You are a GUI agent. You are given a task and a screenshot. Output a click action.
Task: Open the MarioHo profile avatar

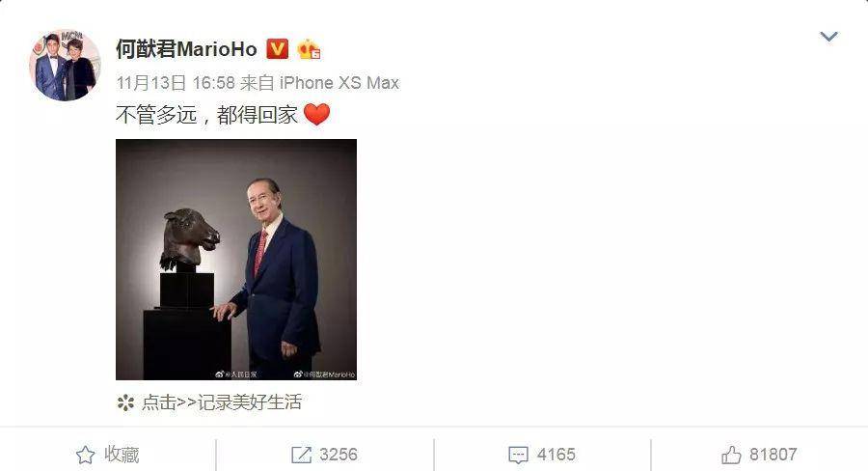click(65, 66)
